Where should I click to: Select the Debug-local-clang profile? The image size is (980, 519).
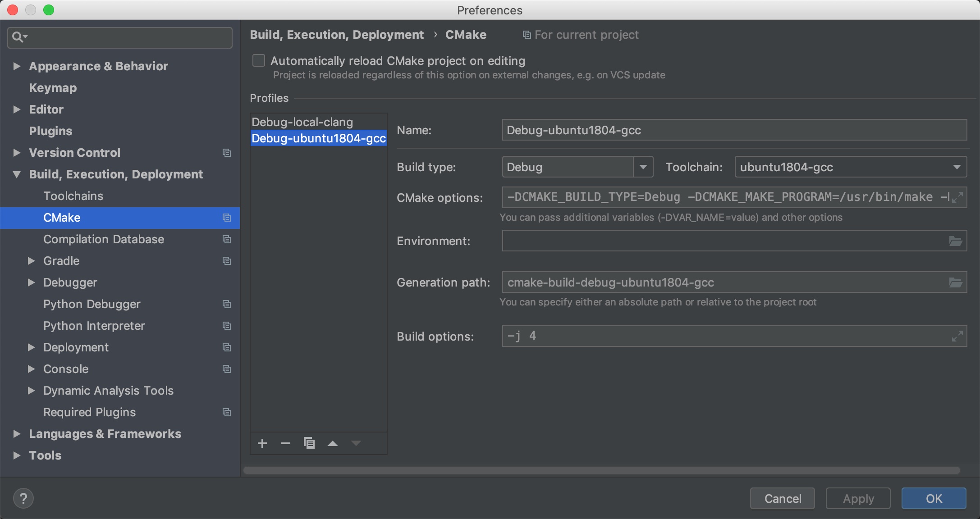click(x=302, y=122)
